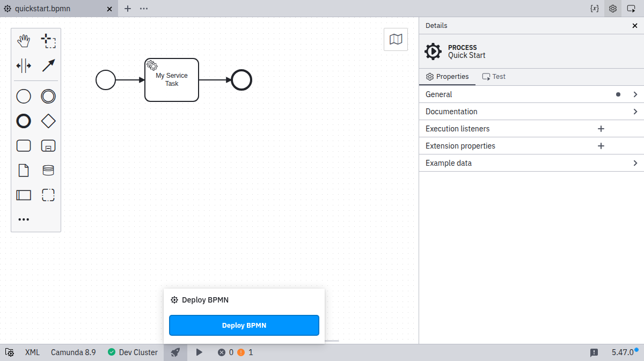Create a pool/participant from palette
Screen dimensions: 644x361
click(x=24, y=195)
